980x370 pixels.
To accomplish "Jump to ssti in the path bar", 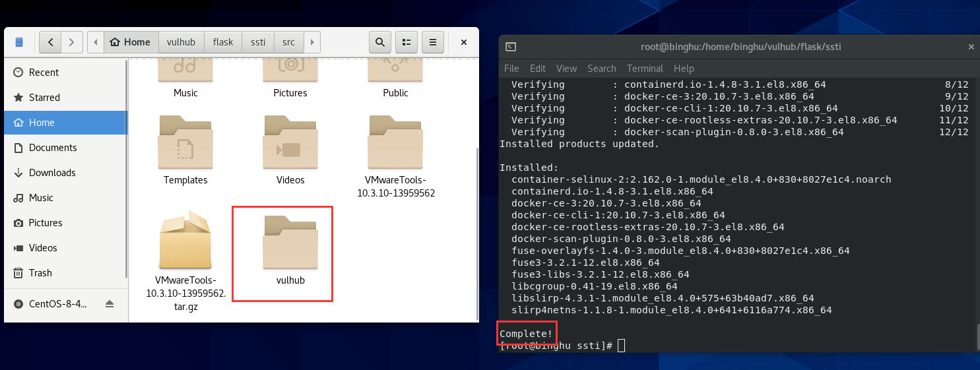I will 258,42.
